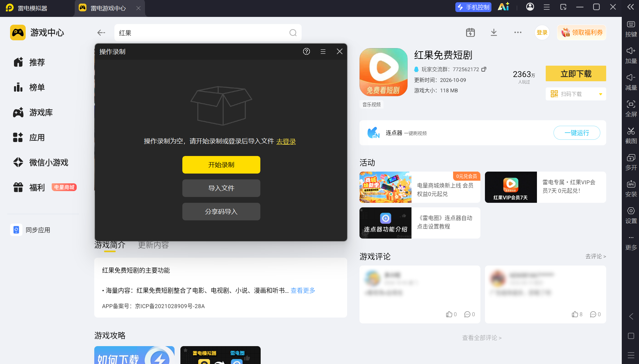Click 开始录制 button
639x364 pixels.
[x=221, y=165]
